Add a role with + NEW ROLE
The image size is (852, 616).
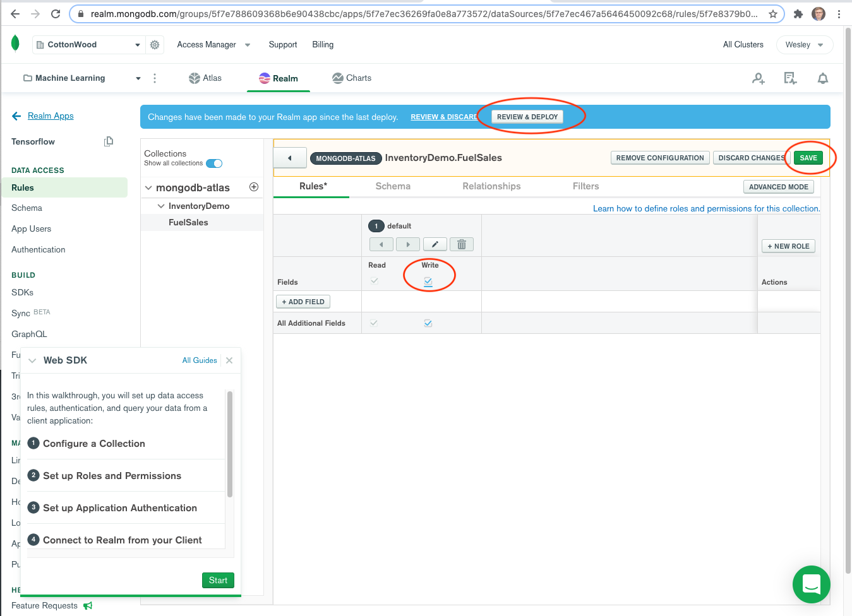[788, 246]
